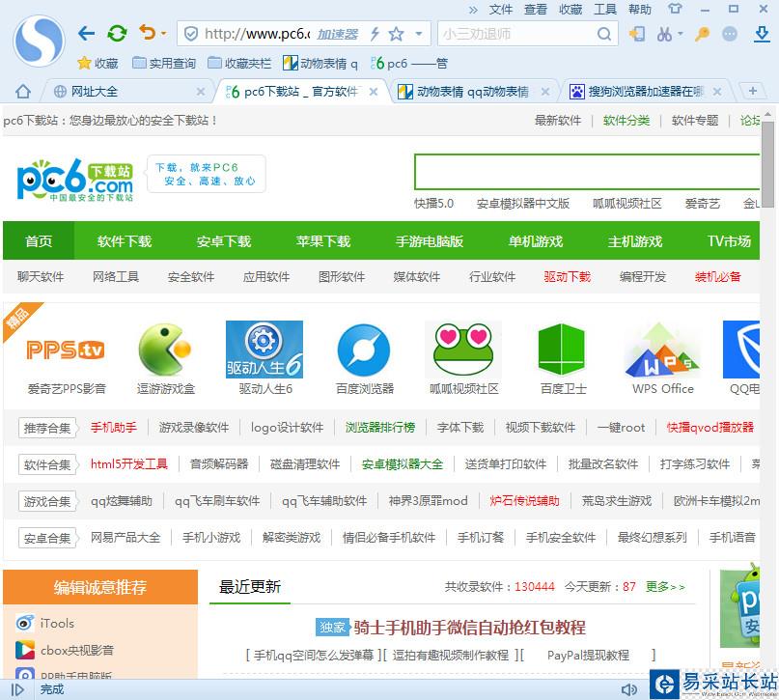This screenshot has height=700, width=779.
Task: Click the 炉石传说辅助 link
Action: [x=524, y=501]
